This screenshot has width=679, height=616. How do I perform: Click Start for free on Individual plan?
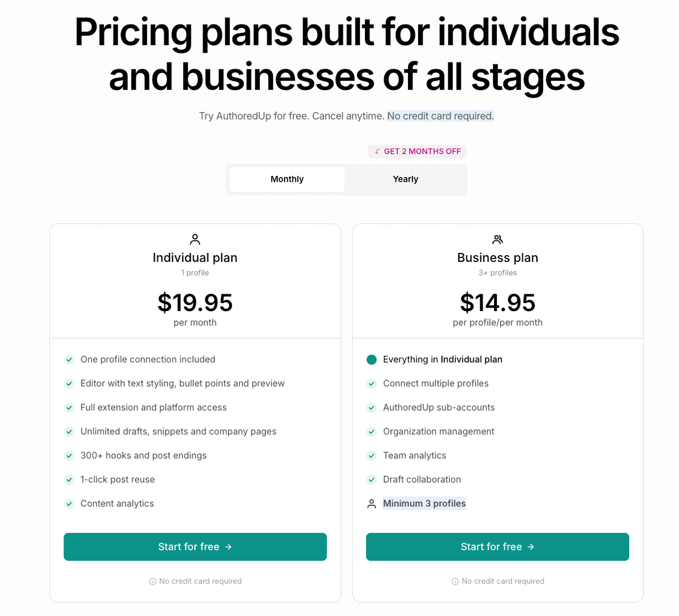pyautogui.click(x=195, y=546)
